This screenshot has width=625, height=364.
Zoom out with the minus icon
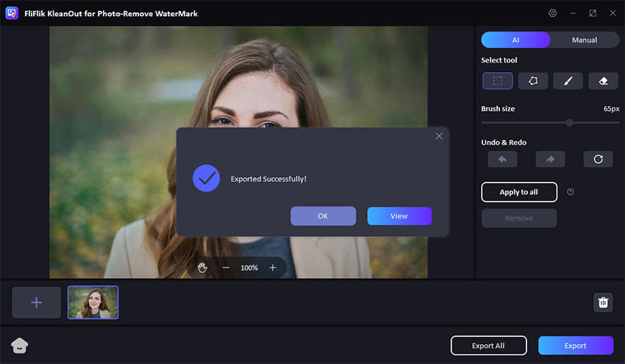click(x=226, y=268)
